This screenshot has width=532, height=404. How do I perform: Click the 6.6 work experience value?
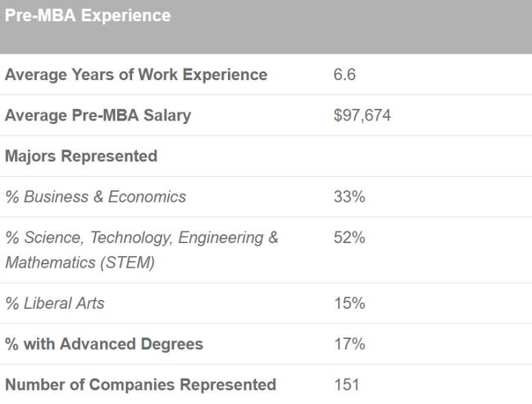point(344,75)
